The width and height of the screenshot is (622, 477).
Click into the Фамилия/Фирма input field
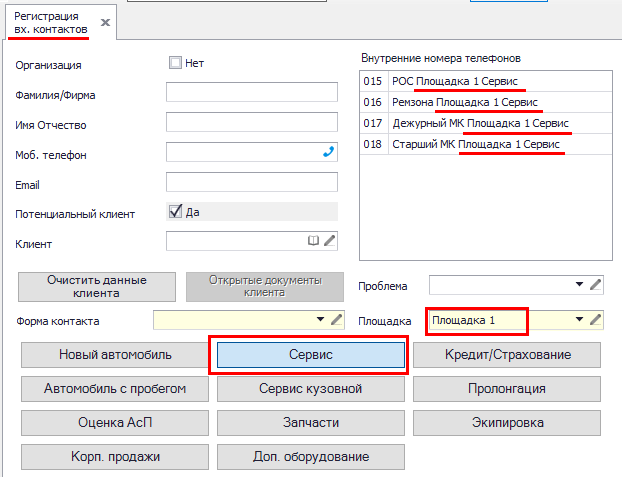pyautogui.click(x=252, y=94)
